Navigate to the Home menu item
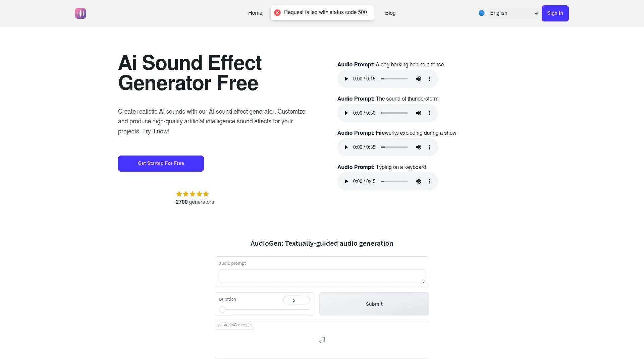The image size is (644, 362). click(x=255, y=12)
